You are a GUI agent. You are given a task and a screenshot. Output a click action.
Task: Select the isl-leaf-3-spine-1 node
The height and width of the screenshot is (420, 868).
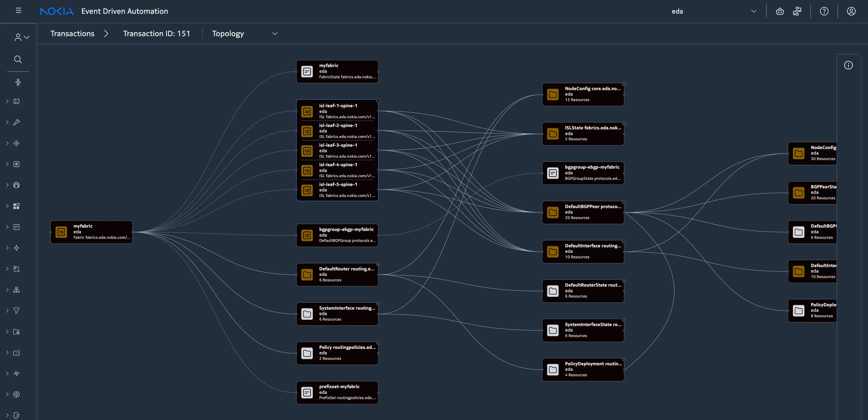337,151
